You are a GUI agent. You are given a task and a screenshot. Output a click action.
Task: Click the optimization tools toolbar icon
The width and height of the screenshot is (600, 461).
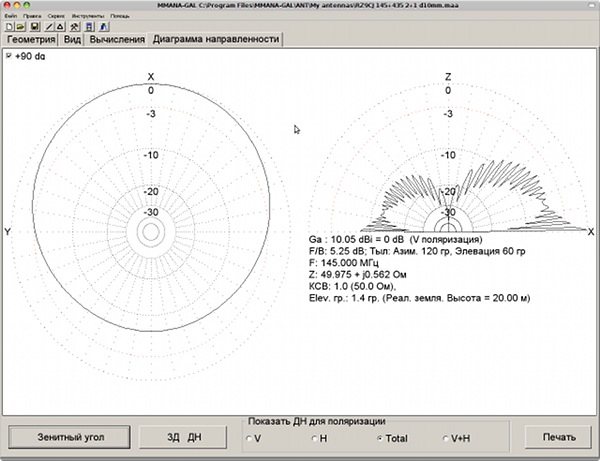tap(74, 27)
